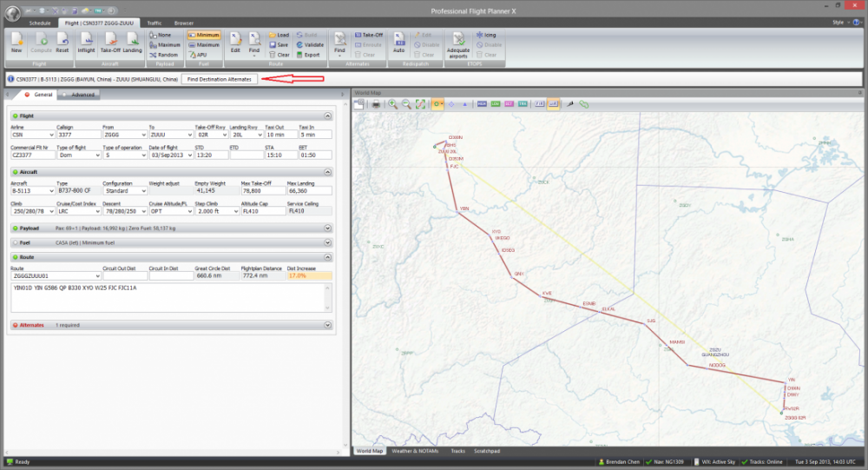Image resolution: width=868 pixels, height=470 pixels.
Task: Open the Weather & NOTAMs tab
Action: (415, 451)
